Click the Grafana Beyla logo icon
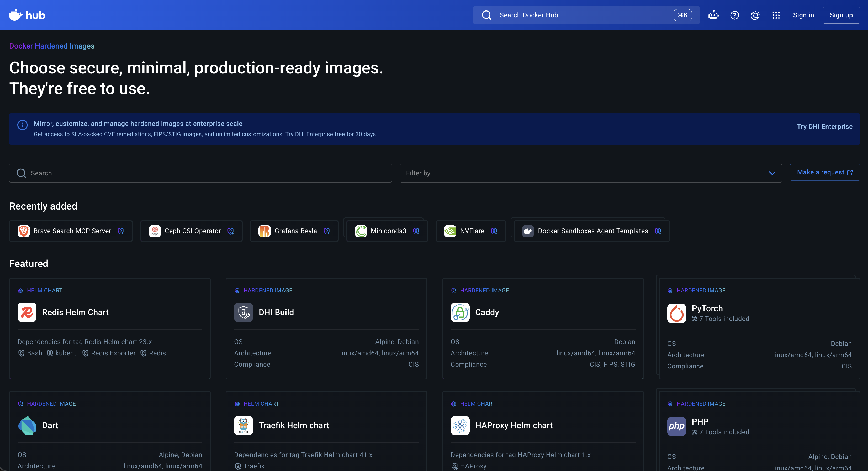 pos(264,231)
